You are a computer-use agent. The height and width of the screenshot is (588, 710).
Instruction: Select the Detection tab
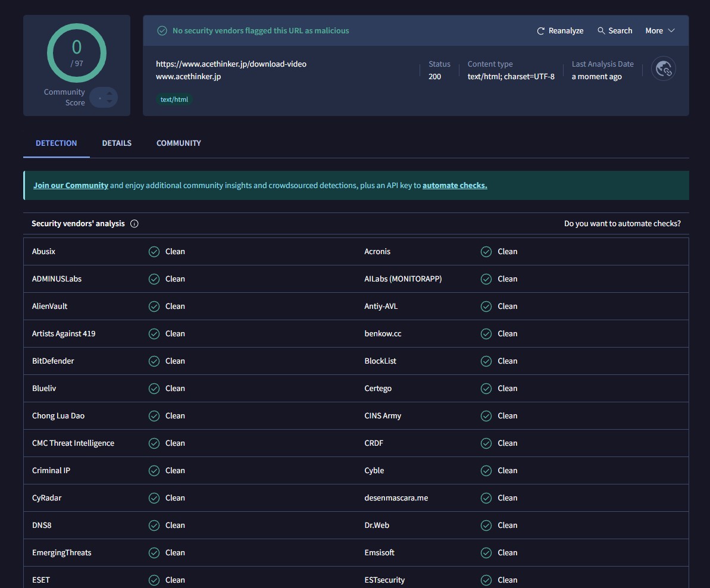click(x=57, y=143)
